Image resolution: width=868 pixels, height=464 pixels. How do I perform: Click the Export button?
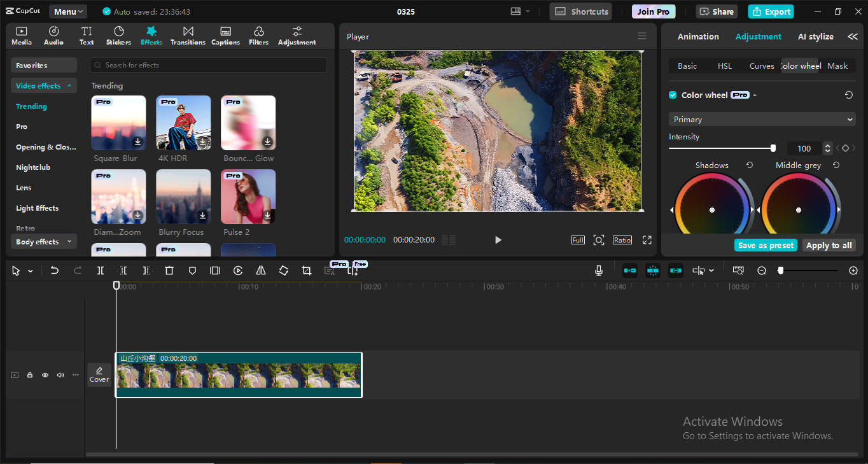771,11
